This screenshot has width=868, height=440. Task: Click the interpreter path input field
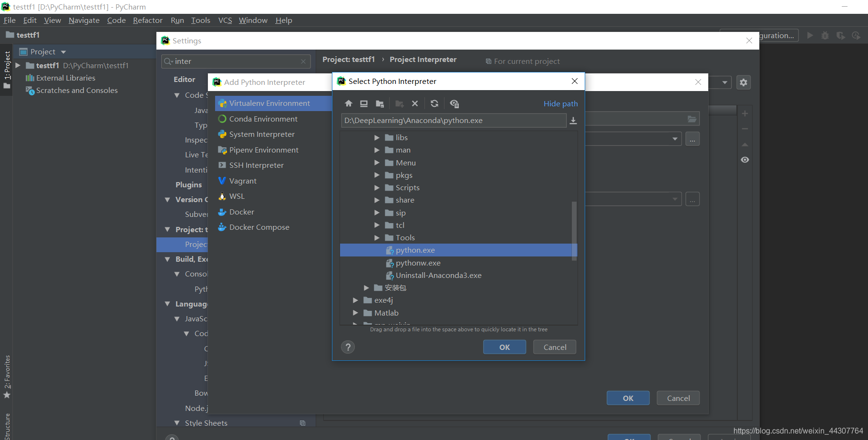[x=454, y=121]
